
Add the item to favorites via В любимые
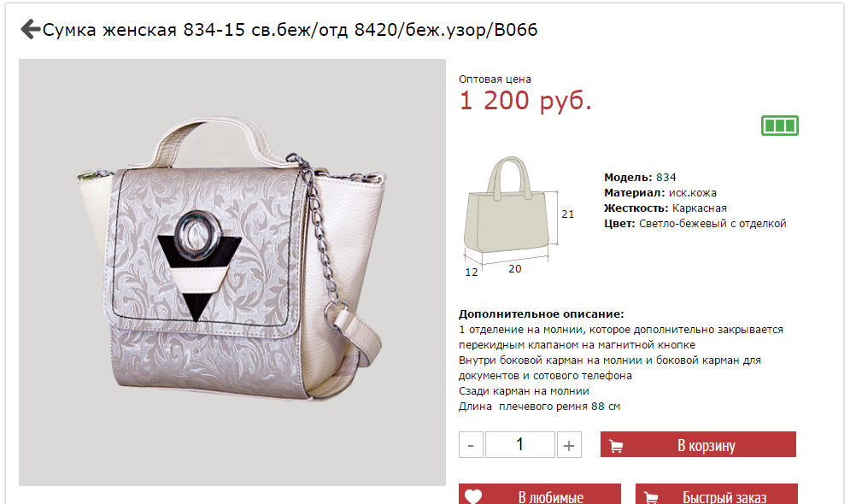coord(540,494)
